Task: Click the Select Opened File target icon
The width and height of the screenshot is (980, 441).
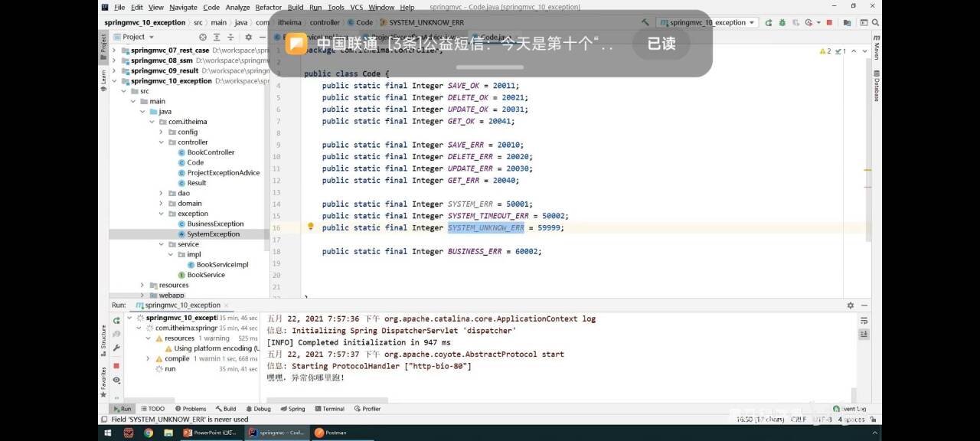Action: click(x=203, y=37)
